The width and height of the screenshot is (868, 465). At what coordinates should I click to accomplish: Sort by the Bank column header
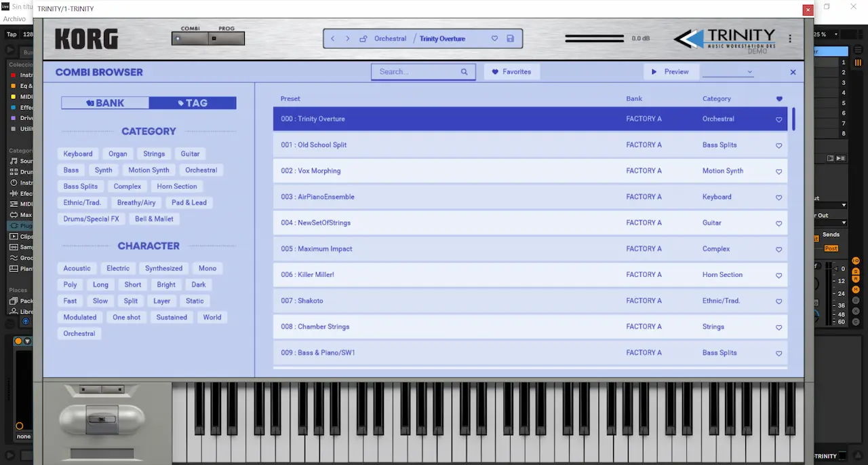[x=634, y=99]
